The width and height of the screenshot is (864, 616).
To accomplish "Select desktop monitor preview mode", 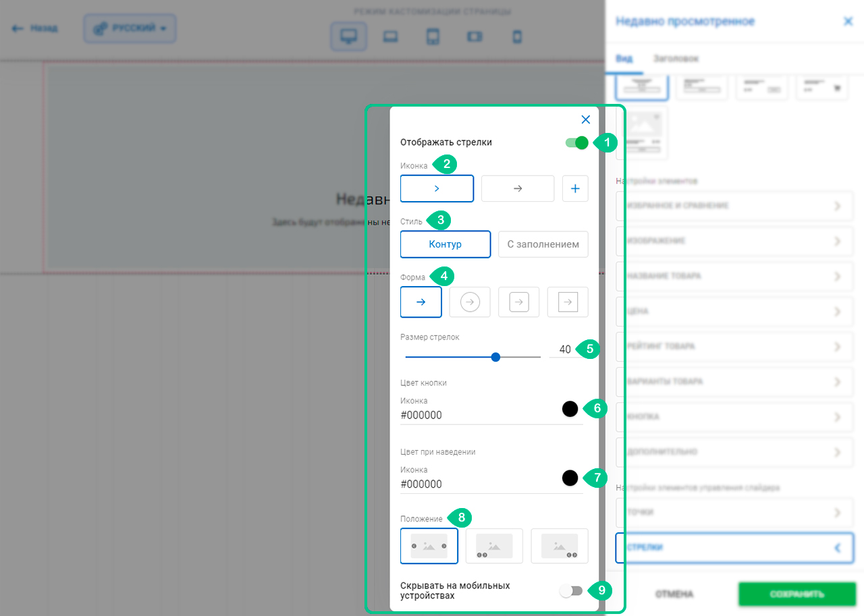I will pos(349,36).
